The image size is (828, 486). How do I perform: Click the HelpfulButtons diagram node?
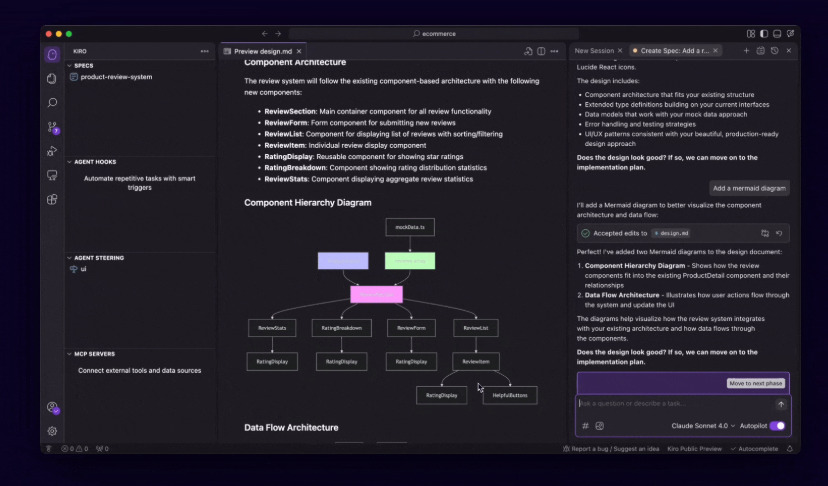pyautogui.click(x=510, y=395)
